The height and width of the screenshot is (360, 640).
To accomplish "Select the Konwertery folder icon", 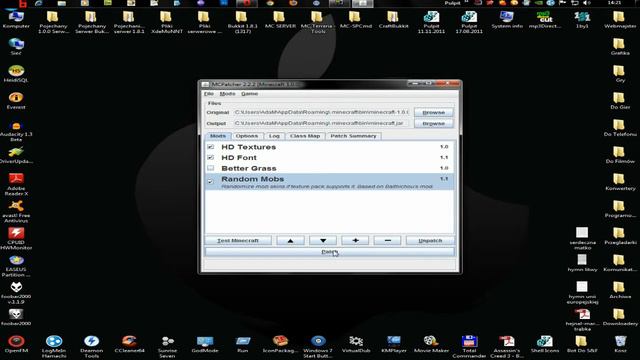I will click(620, 181).
